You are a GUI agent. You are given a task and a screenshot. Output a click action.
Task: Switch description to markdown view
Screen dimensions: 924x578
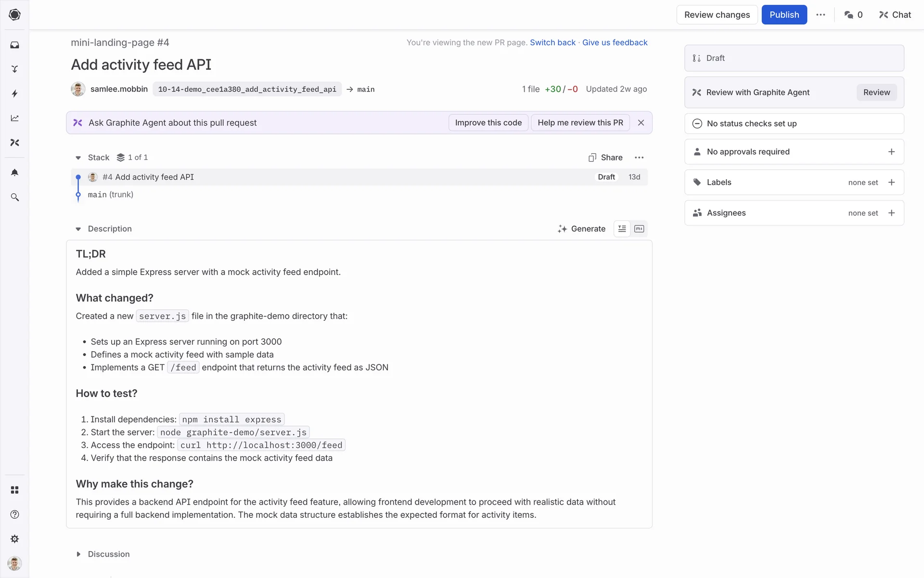click(639, 229)
